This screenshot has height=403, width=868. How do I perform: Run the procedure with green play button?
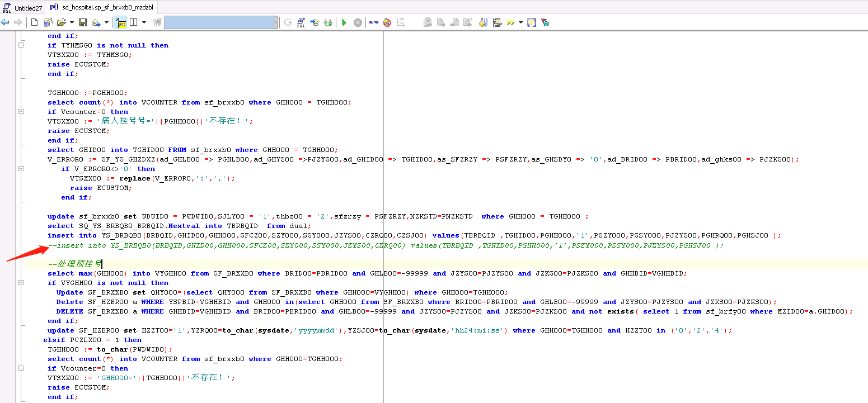click(344, 22)
